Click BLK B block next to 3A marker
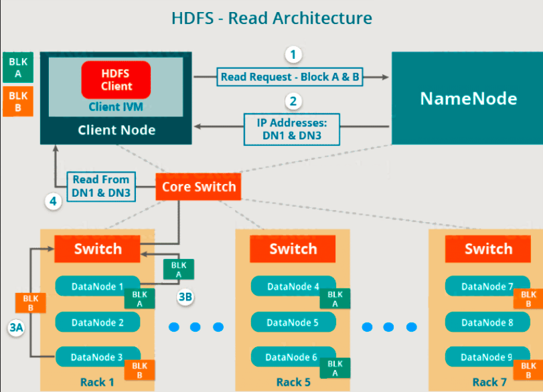Image resolution: width=543 pixels, height=392 pixels. pyautogui.click(x=31, y=303)
